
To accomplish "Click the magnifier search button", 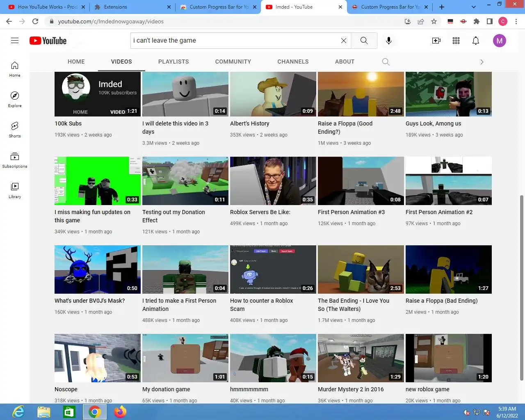I will tap(364, 41).
